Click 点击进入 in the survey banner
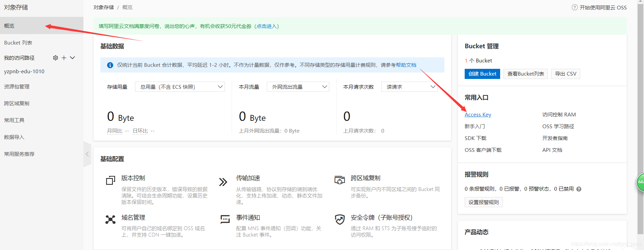644x250 pixels. click(266, 26)
